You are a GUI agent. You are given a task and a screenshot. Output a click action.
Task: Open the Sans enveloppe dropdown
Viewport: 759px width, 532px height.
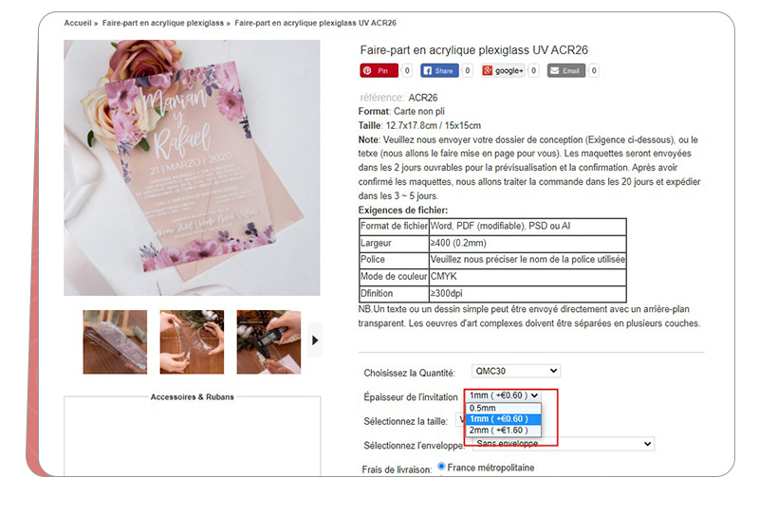click(563, 444)
